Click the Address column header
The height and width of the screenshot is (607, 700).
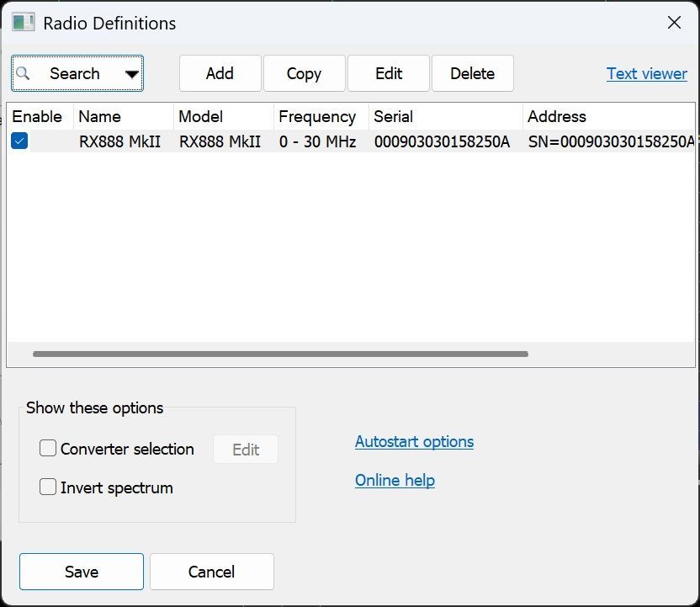coord(556,116)
